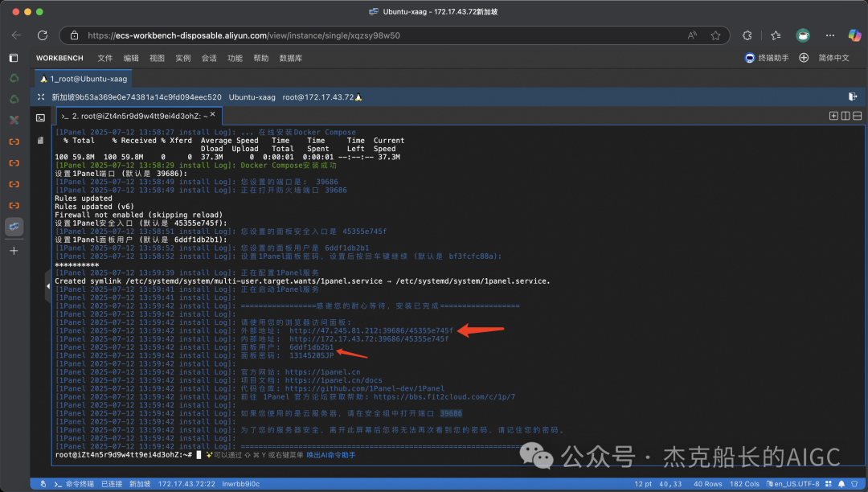This screenshot has width=868, height=492.
Task: Open the https://1panel.cn official site link
Action: (323, 372)
